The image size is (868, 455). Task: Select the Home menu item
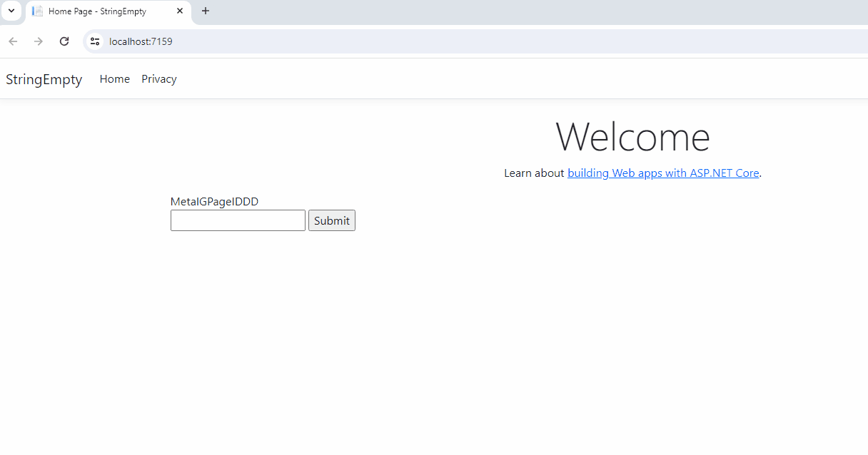[114, 78]
